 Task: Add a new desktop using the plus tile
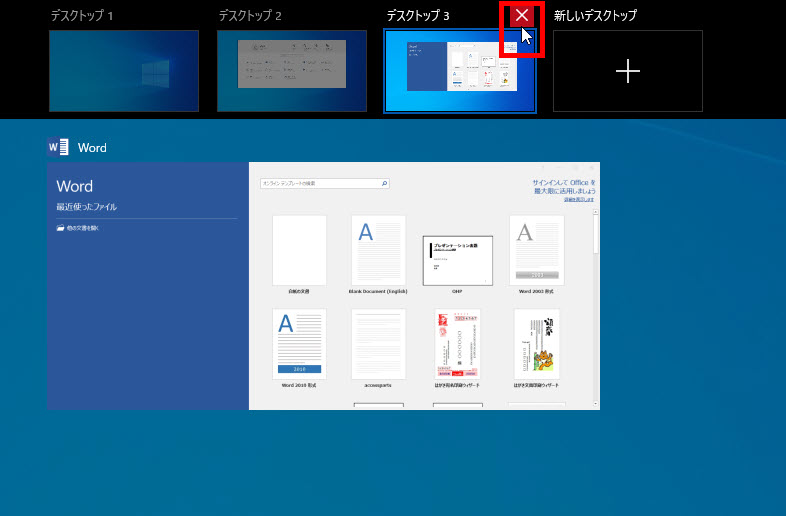tap(627, 71)
